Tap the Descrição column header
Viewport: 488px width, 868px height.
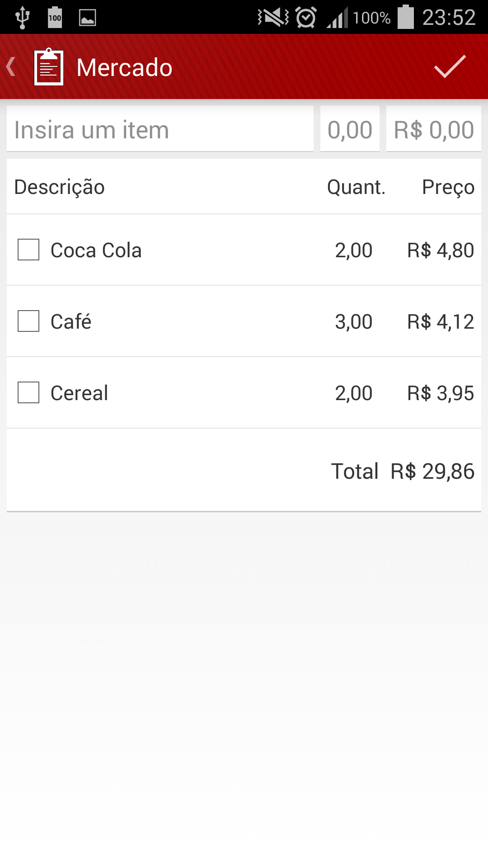(59, 187)
